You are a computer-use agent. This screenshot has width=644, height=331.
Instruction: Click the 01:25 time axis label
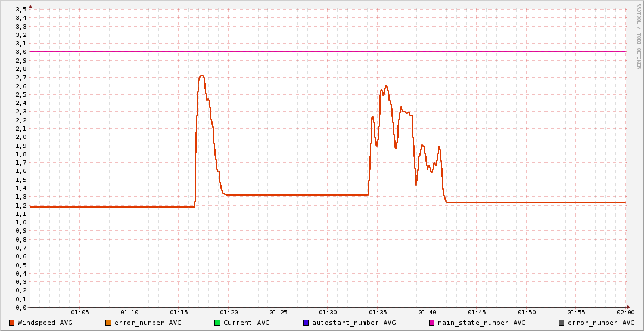(278, 313)
